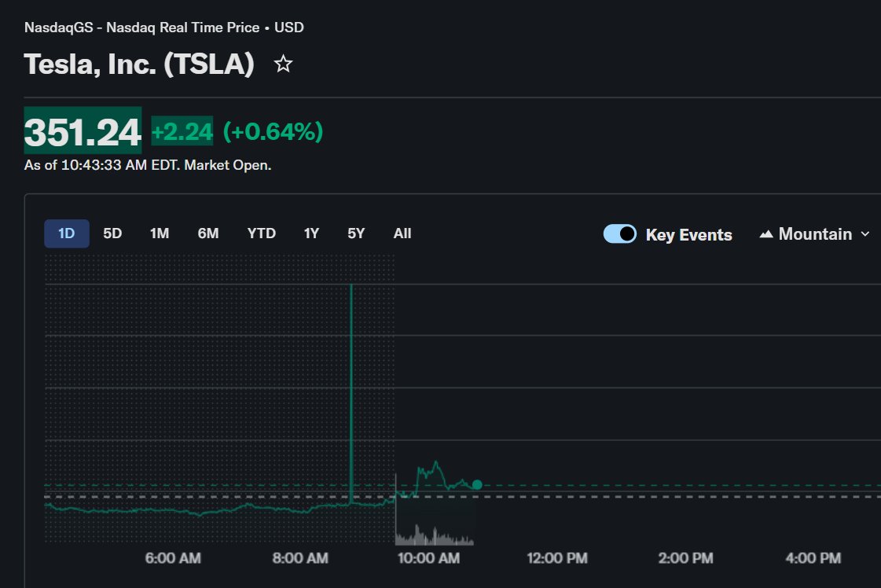Open the Mountain chart type dropdown
The width and height of the screenshot is (881, 588).
pos(815,233)
